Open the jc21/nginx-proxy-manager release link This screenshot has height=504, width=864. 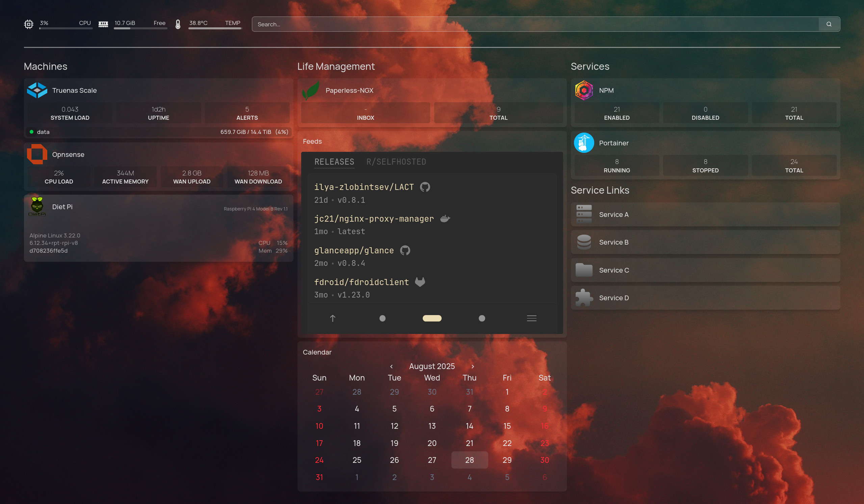point(374,219)
